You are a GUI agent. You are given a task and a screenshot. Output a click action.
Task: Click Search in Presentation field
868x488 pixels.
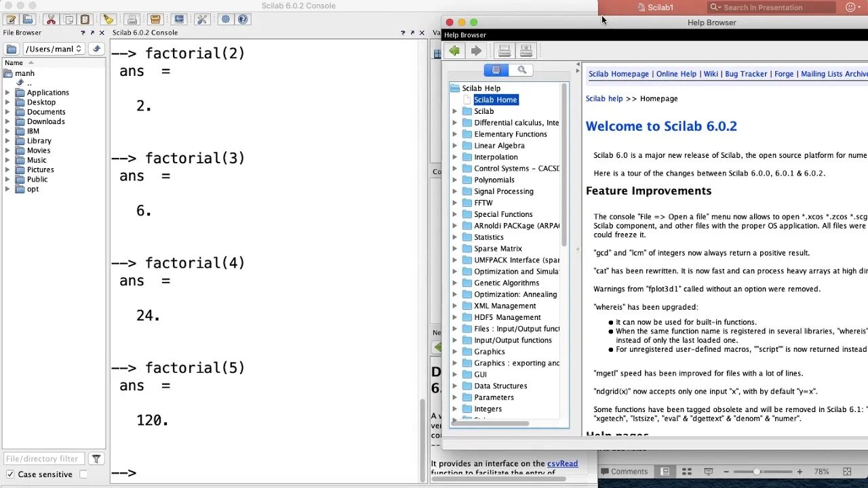[x=771, y=7]
